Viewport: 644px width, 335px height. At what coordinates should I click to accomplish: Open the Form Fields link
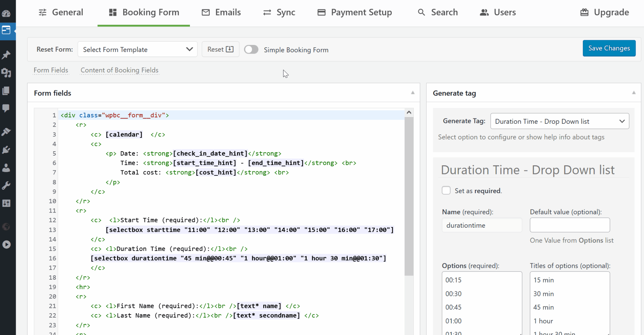click(x=51, y=70)
